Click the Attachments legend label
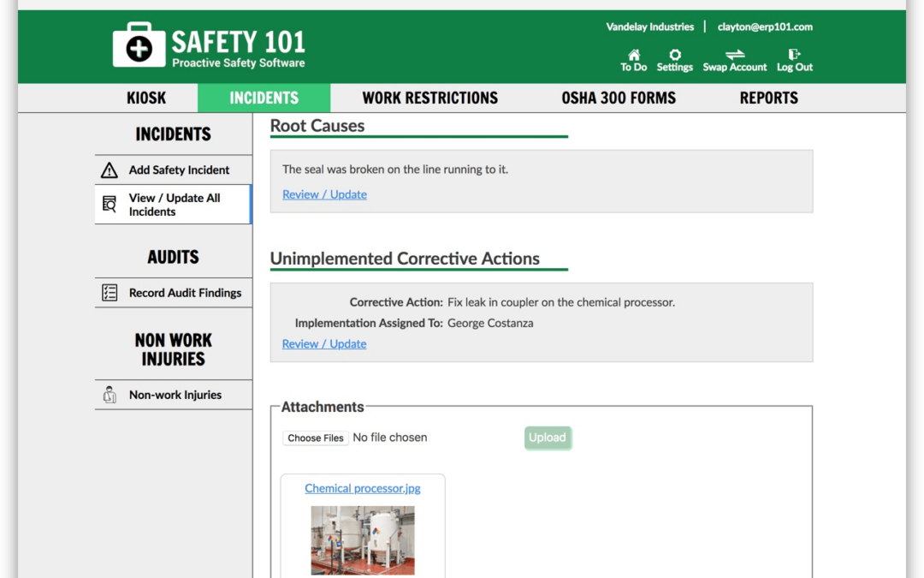The height and width of the screenshot is (578, 924). click(x=323, y=407)
